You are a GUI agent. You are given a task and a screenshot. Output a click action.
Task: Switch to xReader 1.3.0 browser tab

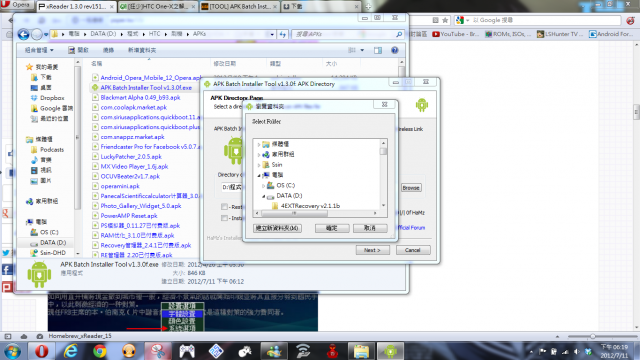[x=76, y=7]
